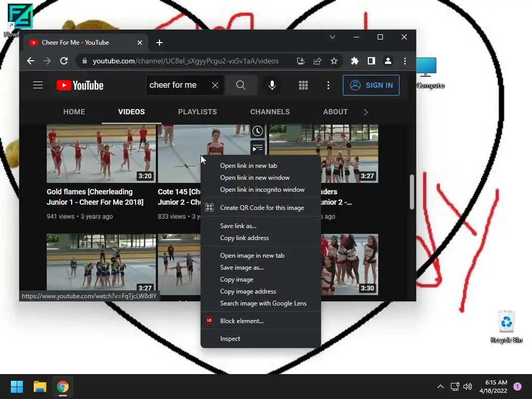The image size is (532, 399).
Task: Go back with the browser back arrow
Action: [31, 61]
